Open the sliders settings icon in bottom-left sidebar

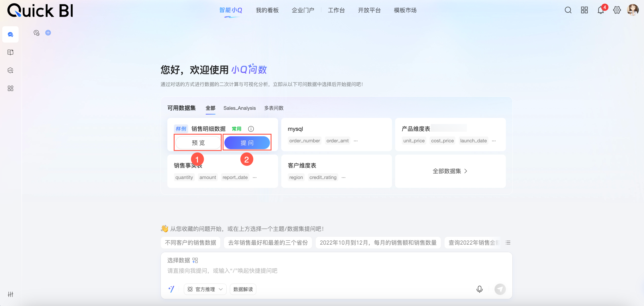click(10, 294)
